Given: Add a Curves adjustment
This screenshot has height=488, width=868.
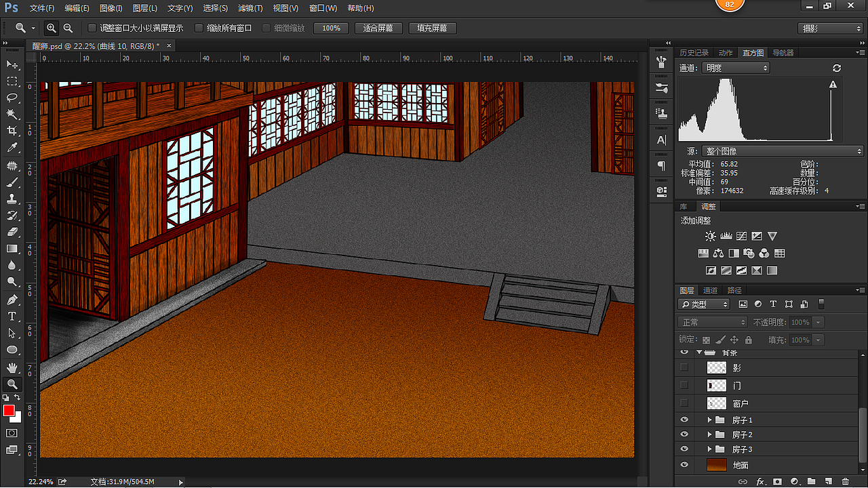Looking at the screenshot, I should coord(741,237).
